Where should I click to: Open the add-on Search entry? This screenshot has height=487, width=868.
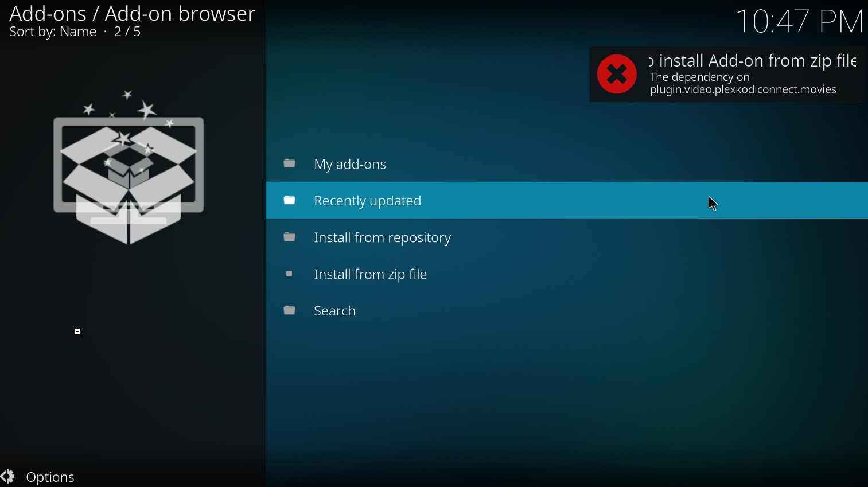click(567, 311)
